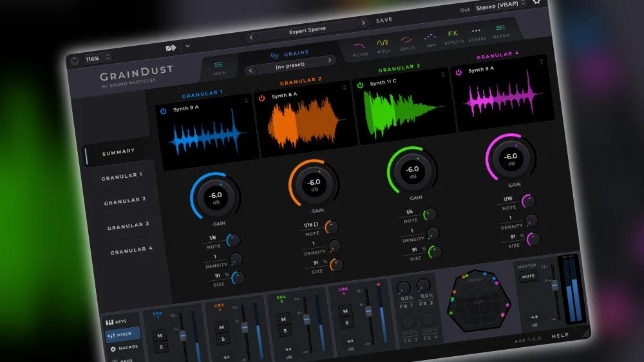Click the Granular 1 Note 1/8 knob
644x362 pixels.
(x=233, y=240)
